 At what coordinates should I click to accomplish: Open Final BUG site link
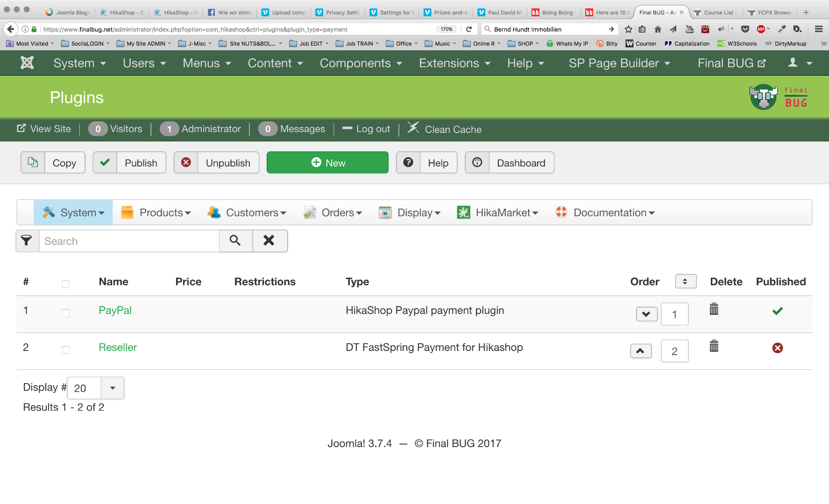point(731,63)
